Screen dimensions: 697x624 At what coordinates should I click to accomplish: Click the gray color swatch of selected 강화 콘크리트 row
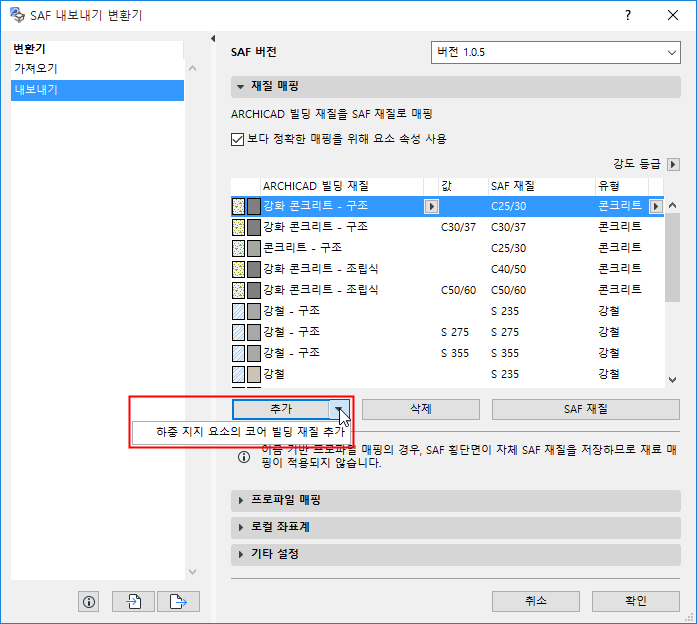(x=254, y=206)
